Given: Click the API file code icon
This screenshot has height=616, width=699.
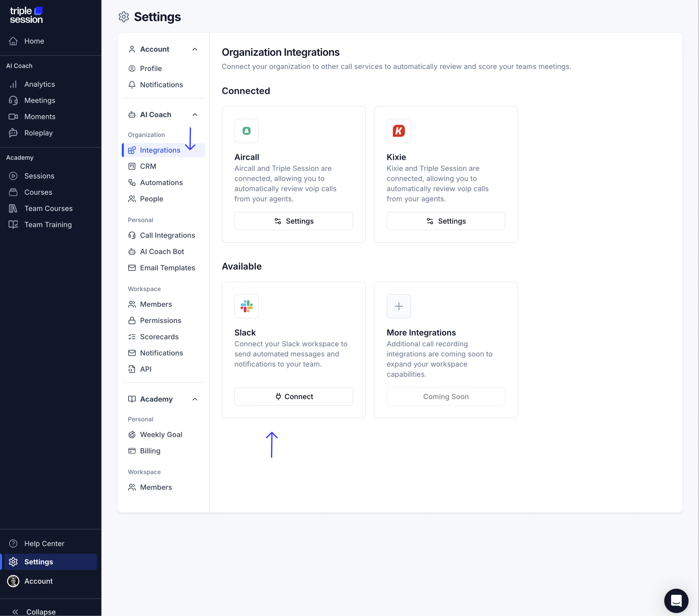Looking at the screenshot, I should click(x=132, y=369).
